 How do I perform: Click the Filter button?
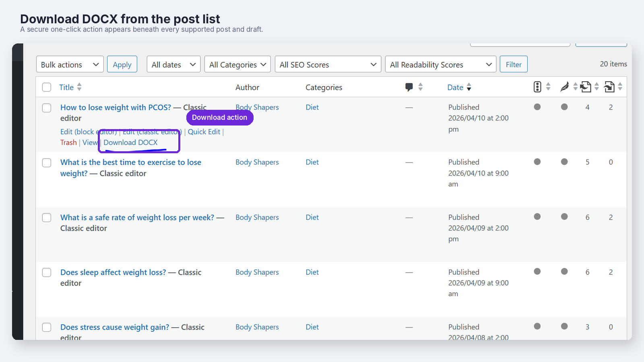tap(514, 64)
